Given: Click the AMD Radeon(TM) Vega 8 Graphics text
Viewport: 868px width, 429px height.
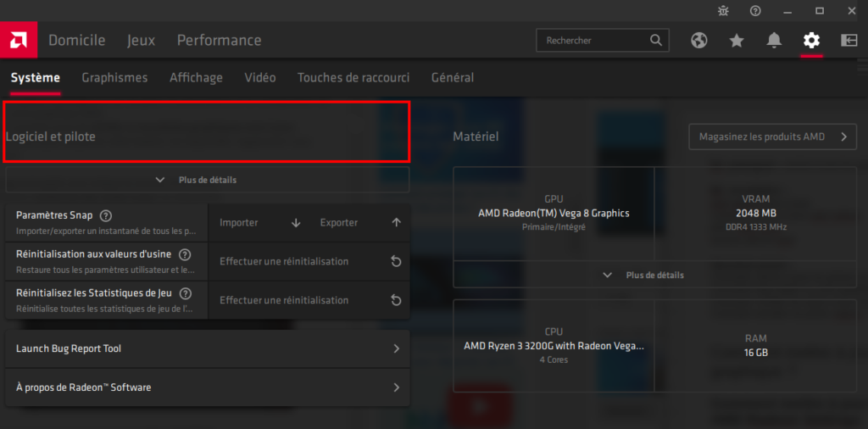Looking at the screenshot, I should [554, 213].
